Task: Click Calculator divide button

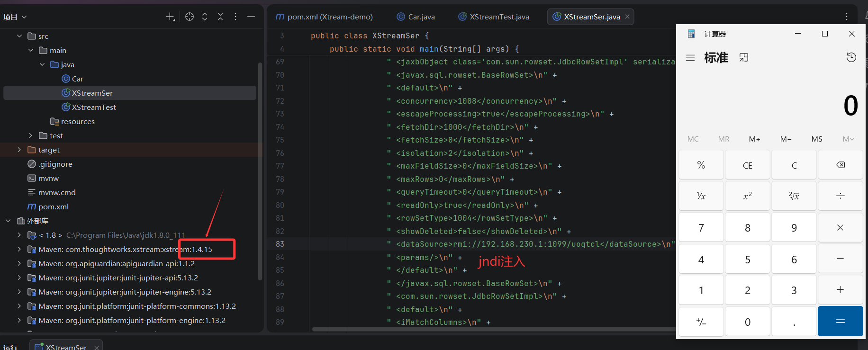Action: (x=841, y=196)
